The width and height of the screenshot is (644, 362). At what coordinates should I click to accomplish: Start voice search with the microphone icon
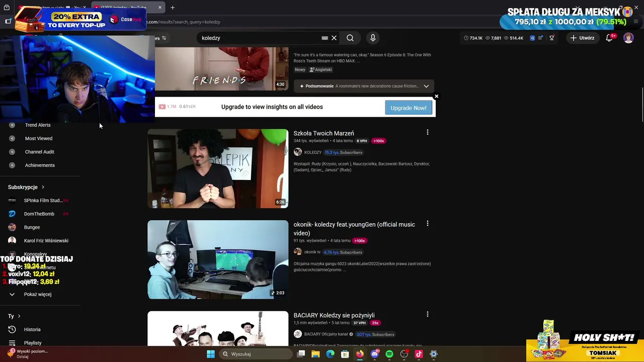373,38
